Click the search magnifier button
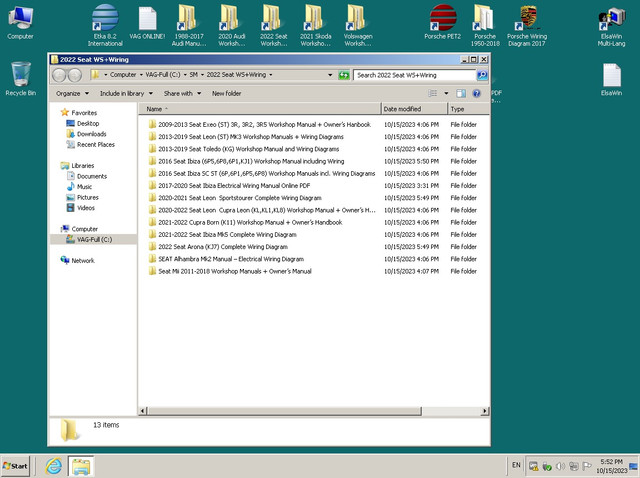640x478 pixels. 482,75
